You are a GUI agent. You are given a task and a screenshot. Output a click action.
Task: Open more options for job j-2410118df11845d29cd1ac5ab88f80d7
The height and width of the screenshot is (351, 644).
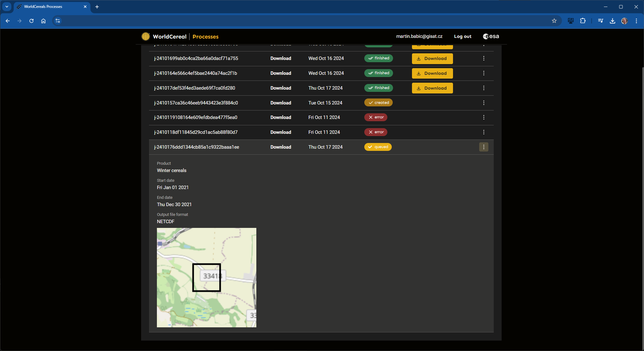(x=484, y=132)
